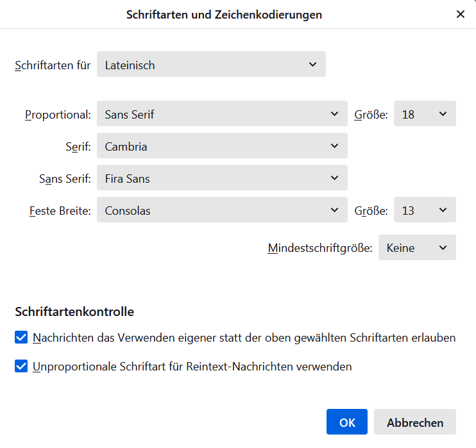Click the 'Sans Serif:' field label
The image size is (476, 448).
(x=65, y=179)
